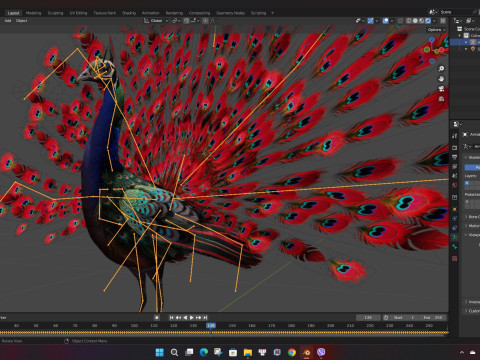Click the blue Z axis gizmo handle
This screenshot has width=480, height=360.
432,40
